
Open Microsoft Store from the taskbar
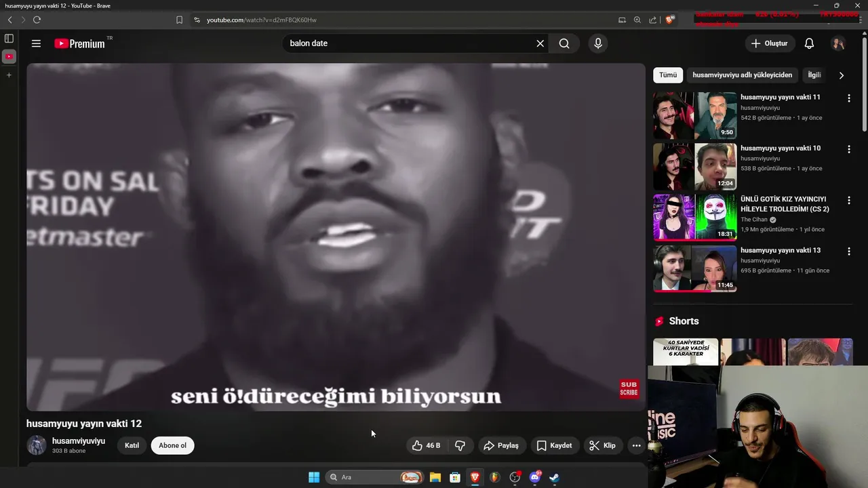click(x=455, y=477)
